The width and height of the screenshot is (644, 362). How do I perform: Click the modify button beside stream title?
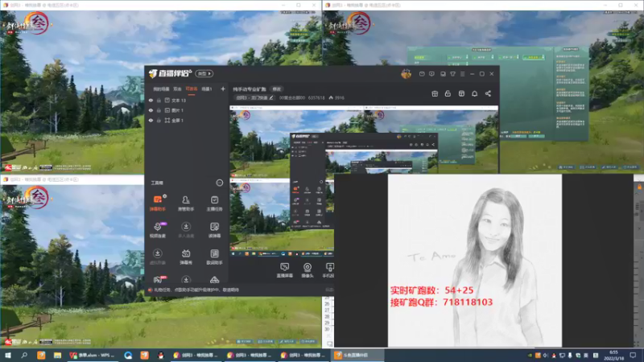pyautogui.click(x=277, y=89)
